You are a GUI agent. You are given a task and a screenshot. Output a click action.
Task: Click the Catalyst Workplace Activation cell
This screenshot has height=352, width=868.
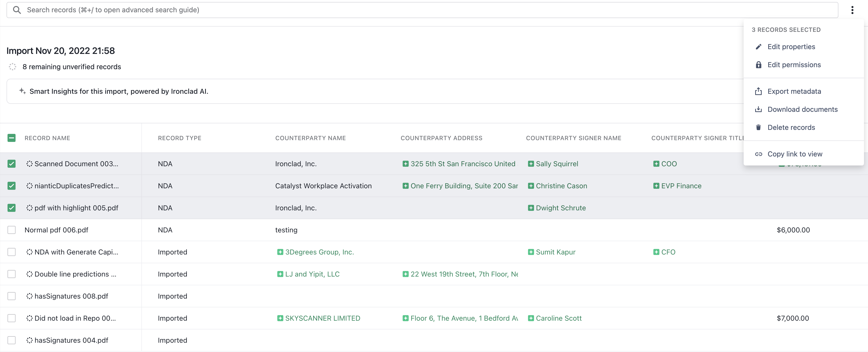coord(323,186)
